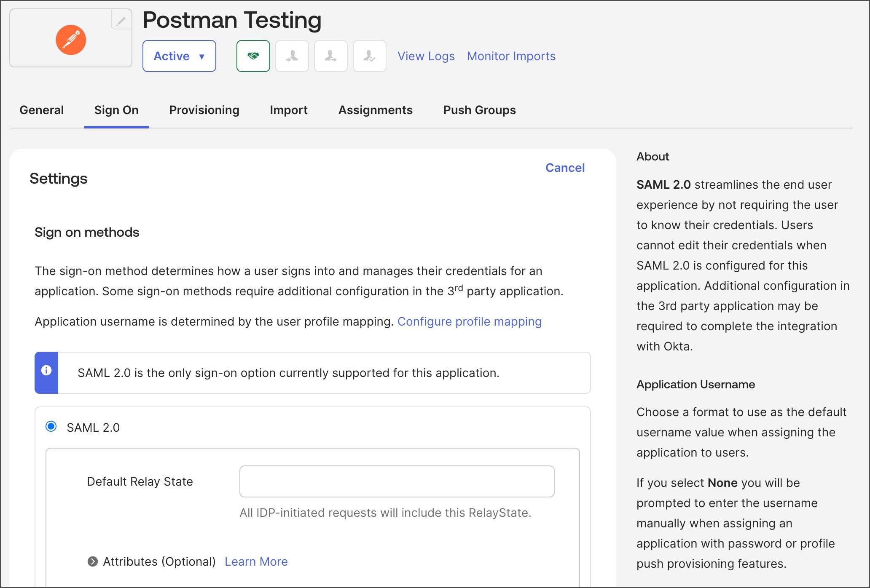
Task: Click the 'All IDP-initiated requests' hint text
Action: coord(385,513)
